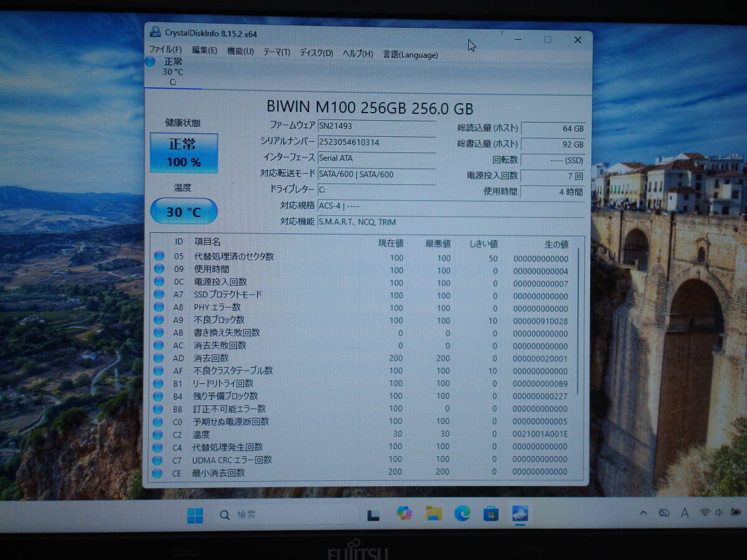Click status icon for C4 代替処理発生回数 row
Screen dimensions: 747x560
pos(159,447)
